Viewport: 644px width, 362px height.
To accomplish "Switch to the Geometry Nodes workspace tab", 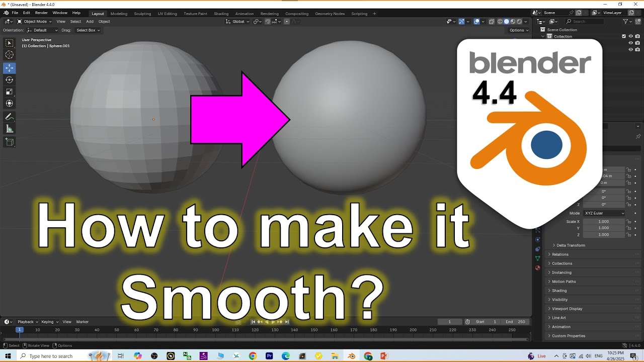I will click(330, 14).
